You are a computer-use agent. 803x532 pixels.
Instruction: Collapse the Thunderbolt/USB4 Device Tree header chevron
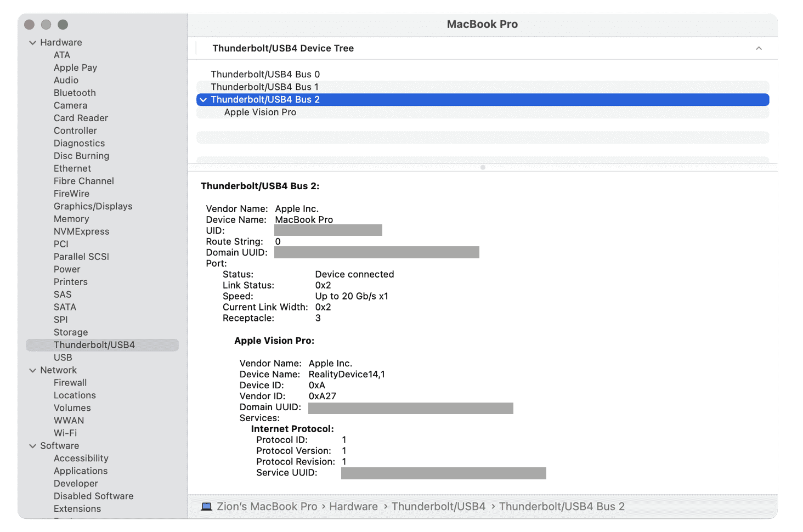click(x=759, y=48)
